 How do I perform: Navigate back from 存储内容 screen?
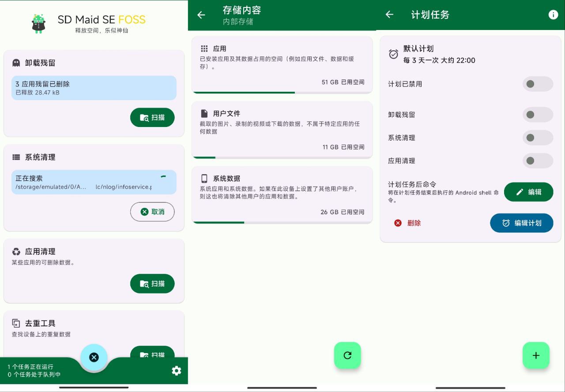[x=201, y=15]
